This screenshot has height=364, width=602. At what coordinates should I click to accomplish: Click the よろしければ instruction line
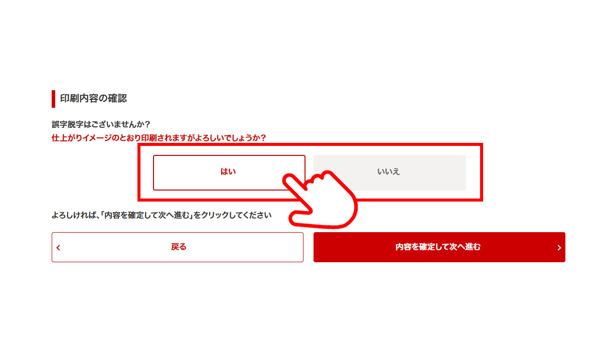pos(162,215)
